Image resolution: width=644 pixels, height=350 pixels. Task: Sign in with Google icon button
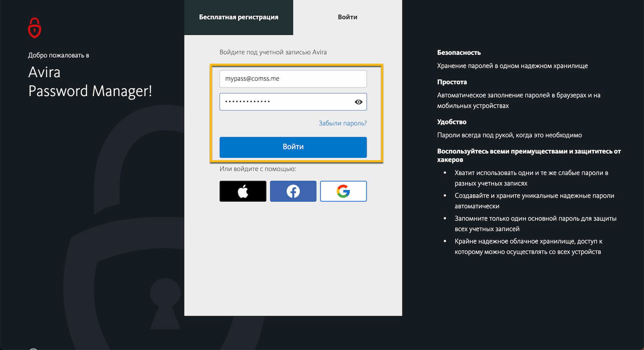343,191
